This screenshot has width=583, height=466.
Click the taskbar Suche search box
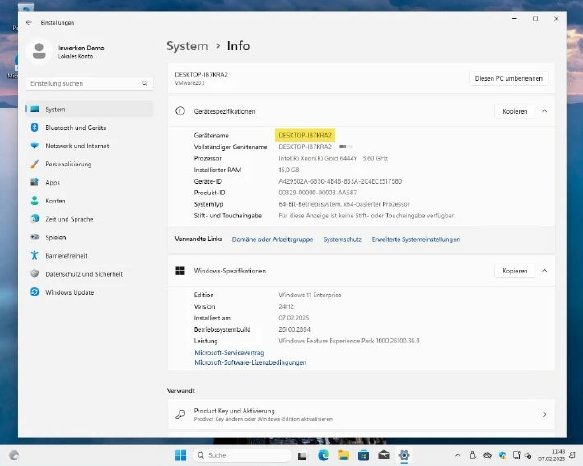[242, 455]
